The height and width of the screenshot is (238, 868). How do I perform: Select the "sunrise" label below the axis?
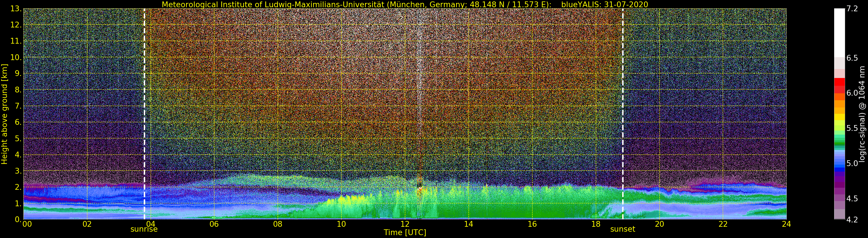pos(144,229)
